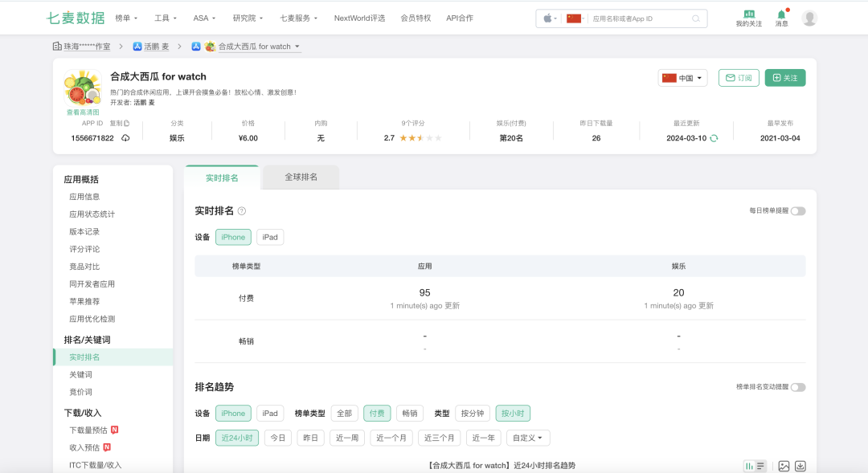
Task: Click the 合成大西瓜 app icon thumbnail
Action: click(x=83, y=88)
